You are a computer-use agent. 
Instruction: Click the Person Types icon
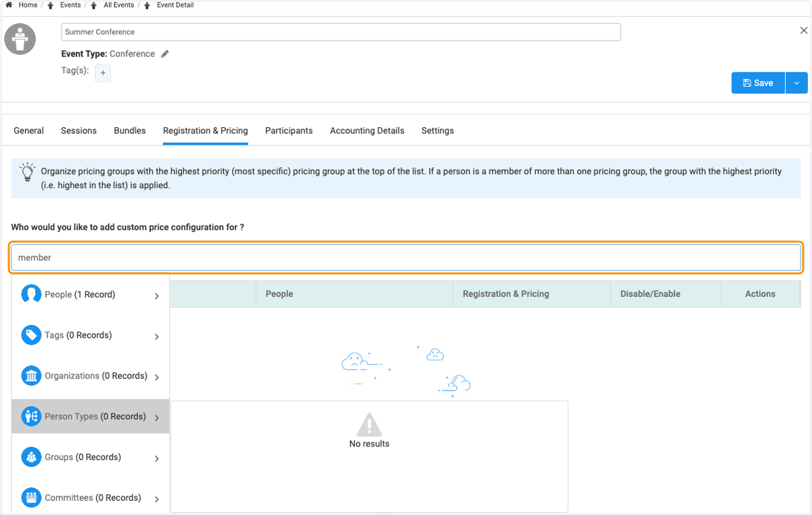point(31,416)
